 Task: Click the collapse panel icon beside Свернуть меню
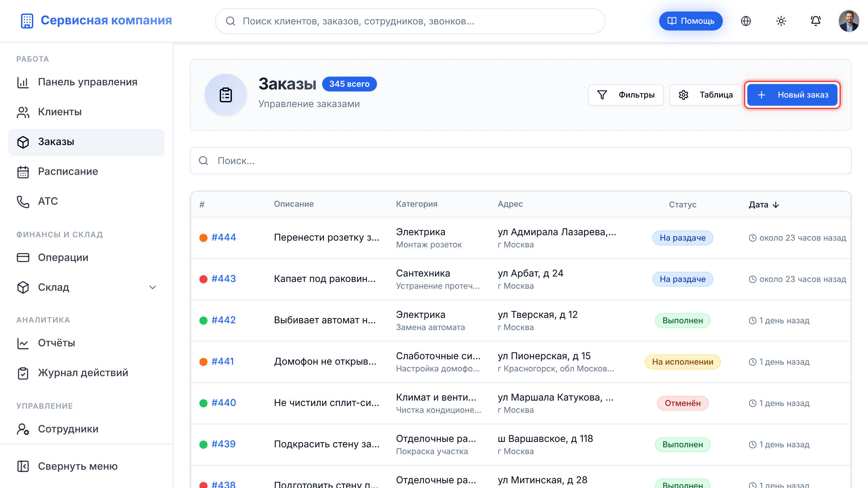[23, 466]
